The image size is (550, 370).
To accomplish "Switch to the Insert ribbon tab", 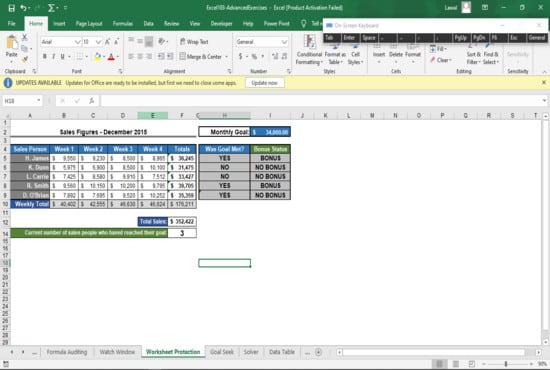I will [x=59, y=23].
